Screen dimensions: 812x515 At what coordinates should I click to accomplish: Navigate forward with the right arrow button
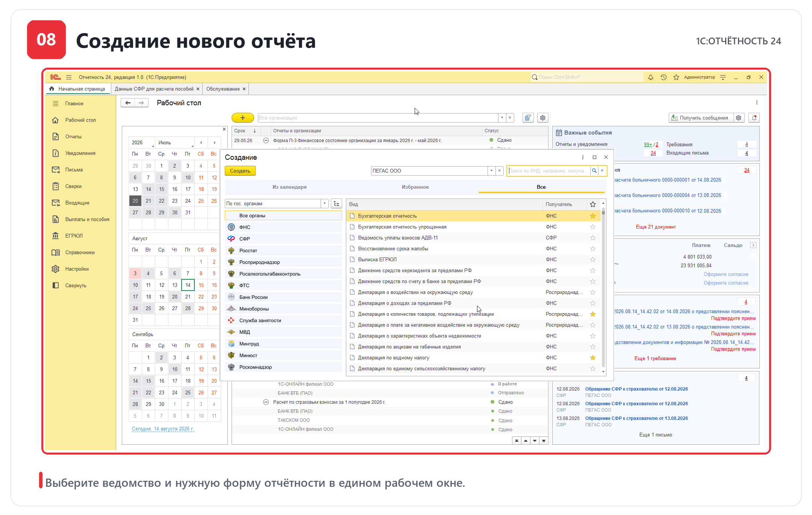click(x=141, y=103)
